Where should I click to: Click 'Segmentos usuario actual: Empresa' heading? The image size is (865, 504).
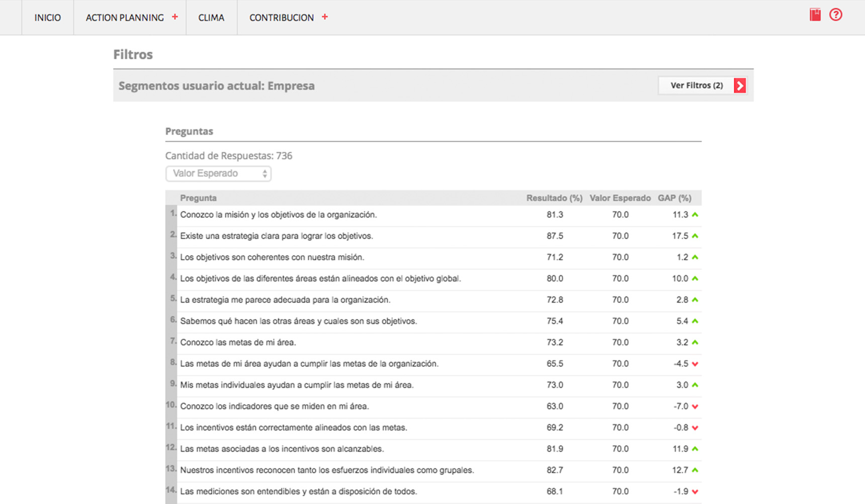tap(217, 86)
